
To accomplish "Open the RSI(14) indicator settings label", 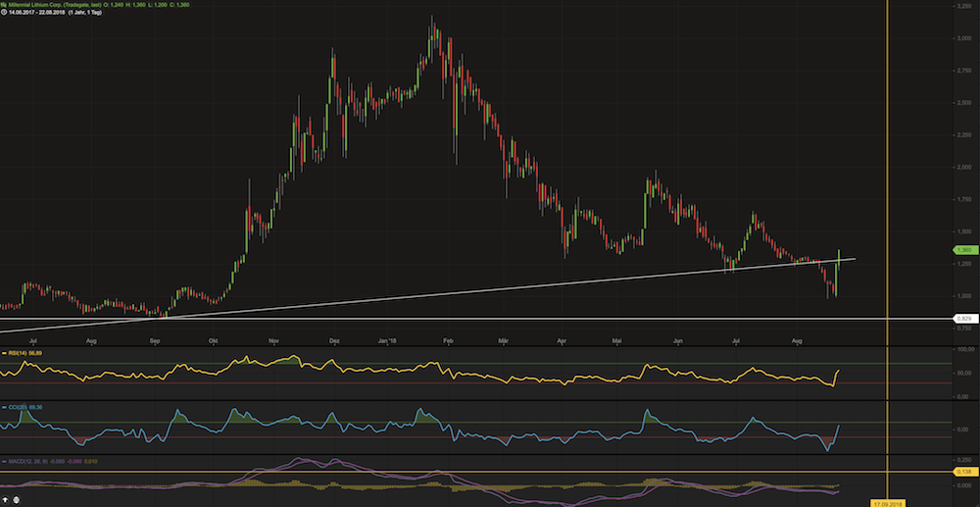I will point(15,352).
